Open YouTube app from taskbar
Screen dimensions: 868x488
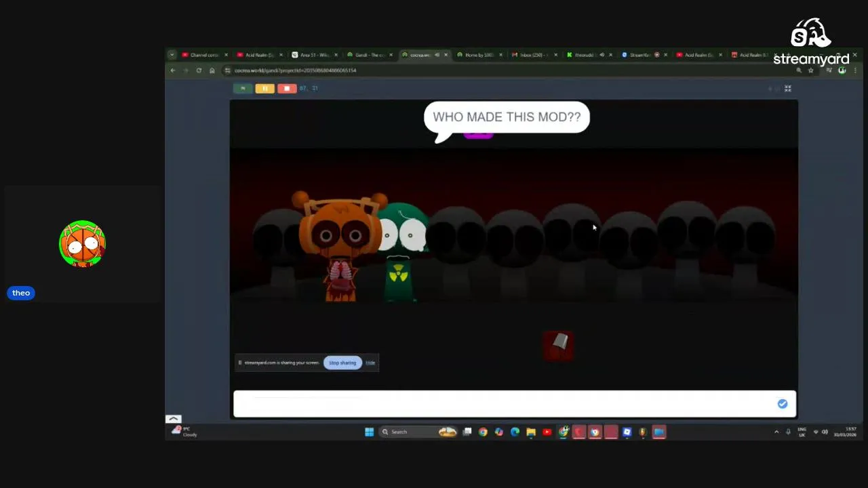[x=547, y=432]
